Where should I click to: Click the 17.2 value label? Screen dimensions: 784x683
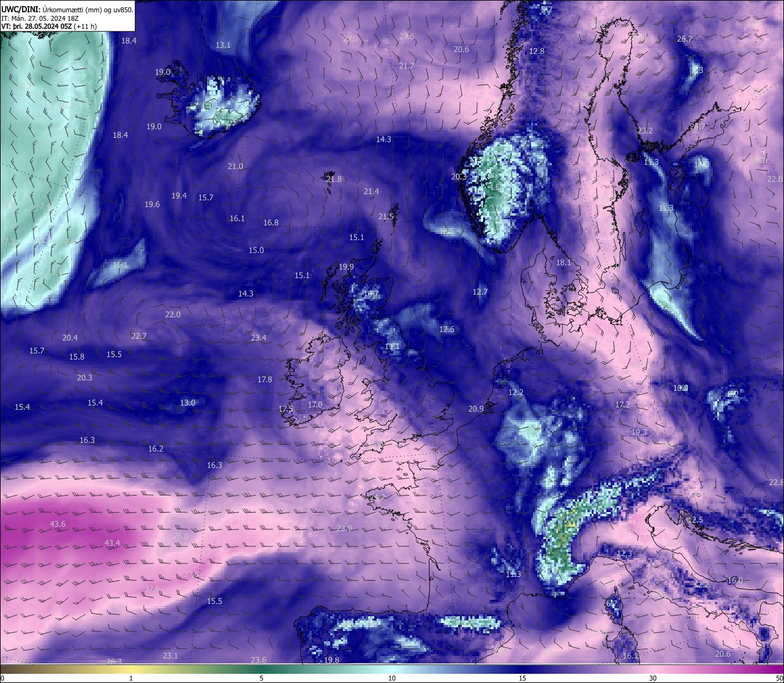(622, 405)
